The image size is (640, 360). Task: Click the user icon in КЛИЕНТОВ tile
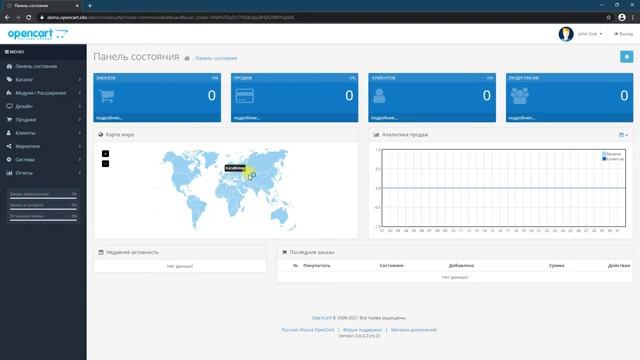379,96
